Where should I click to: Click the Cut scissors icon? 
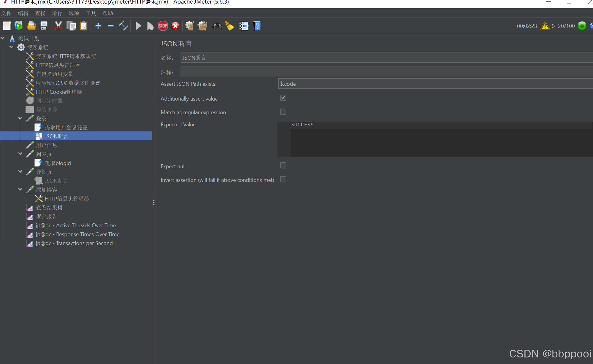58,26
